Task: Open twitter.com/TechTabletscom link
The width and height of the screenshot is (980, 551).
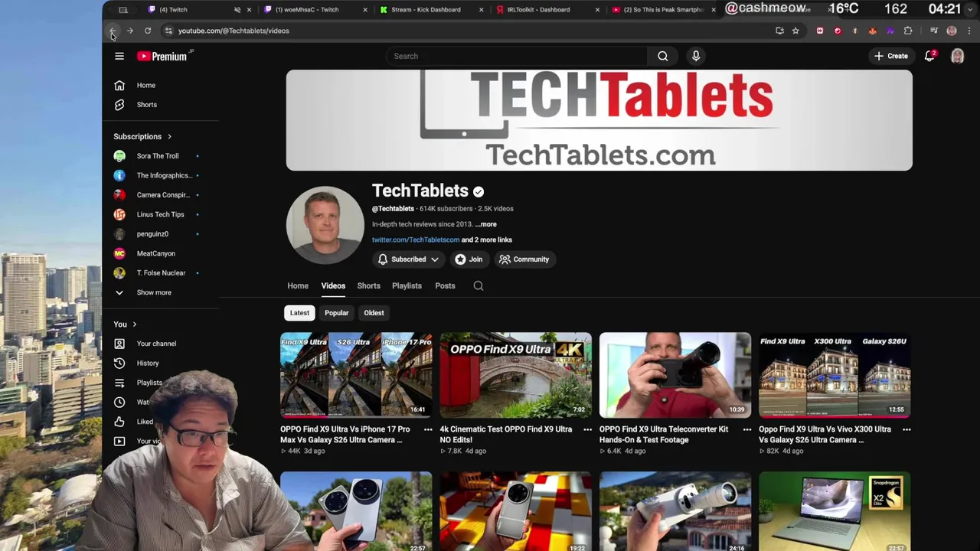Action: coord(416,240)
